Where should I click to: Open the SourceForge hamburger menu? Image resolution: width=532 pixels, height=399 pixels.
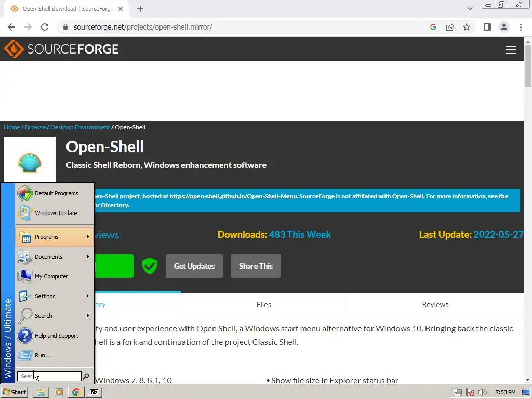tap(510, 50)
